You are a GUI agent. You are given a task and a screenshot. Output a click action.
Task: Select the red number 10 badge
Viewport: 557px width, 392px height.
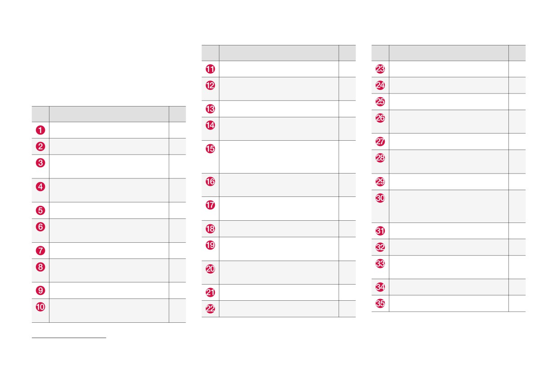(x=40, y=307)
